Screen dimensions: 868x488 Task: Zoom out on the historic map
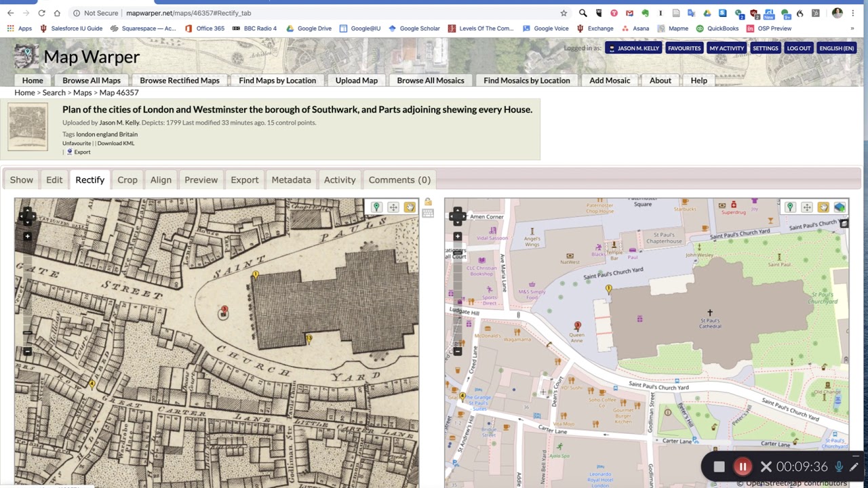click(27, 351)
